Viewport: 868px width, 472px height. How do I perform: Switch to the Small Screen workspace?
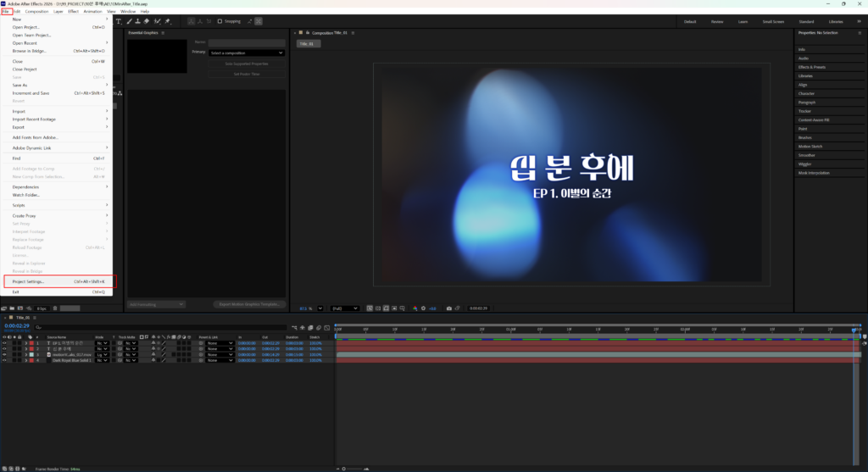772,21
